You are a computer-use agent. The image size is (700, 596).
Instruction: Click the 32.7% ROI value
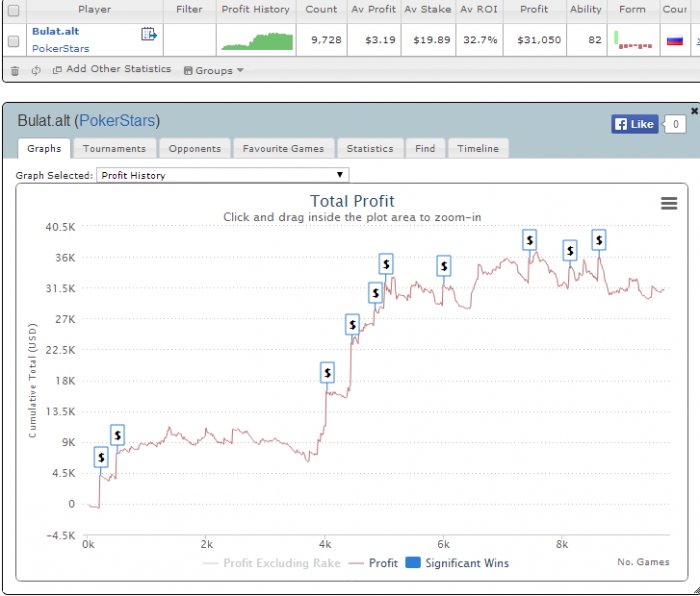pos(480,40)
